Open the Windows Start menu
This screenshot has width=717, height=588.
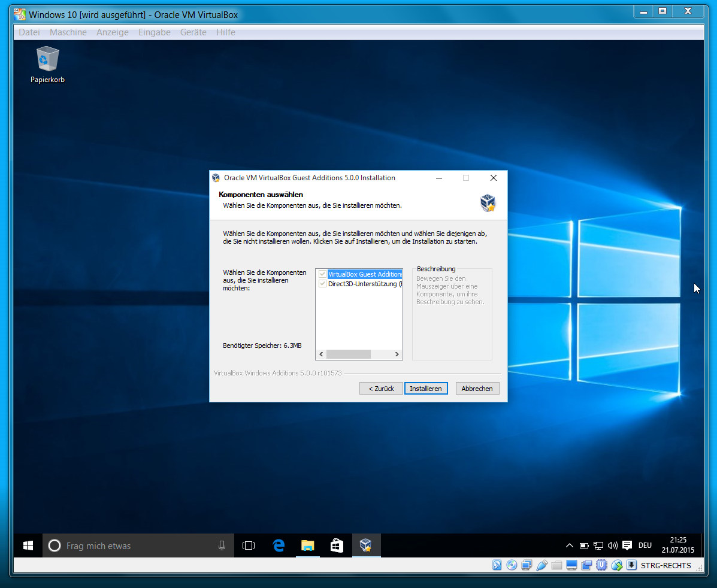click(28, 545)
